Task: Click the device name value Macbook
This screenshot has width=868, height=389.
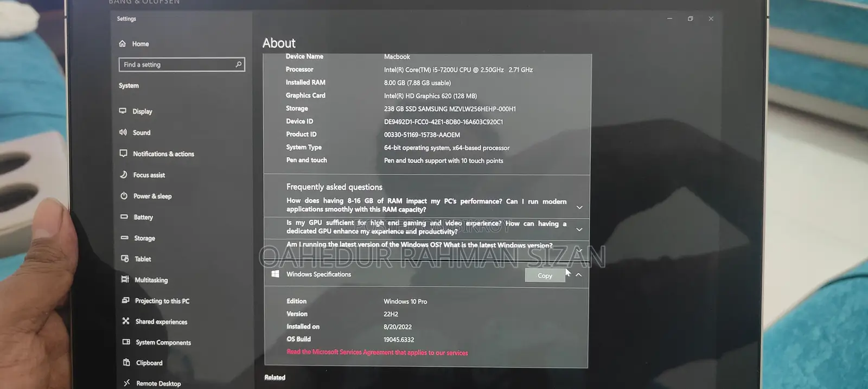Action: point(397,57)
